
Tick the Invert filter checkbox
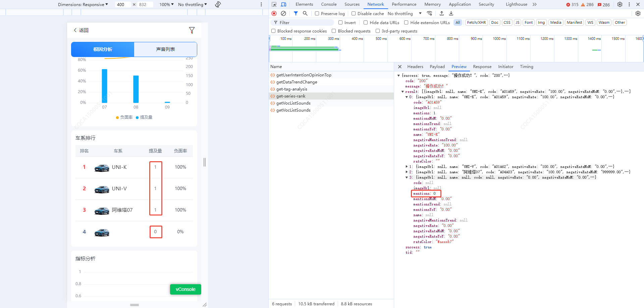[x=340, y=22]
